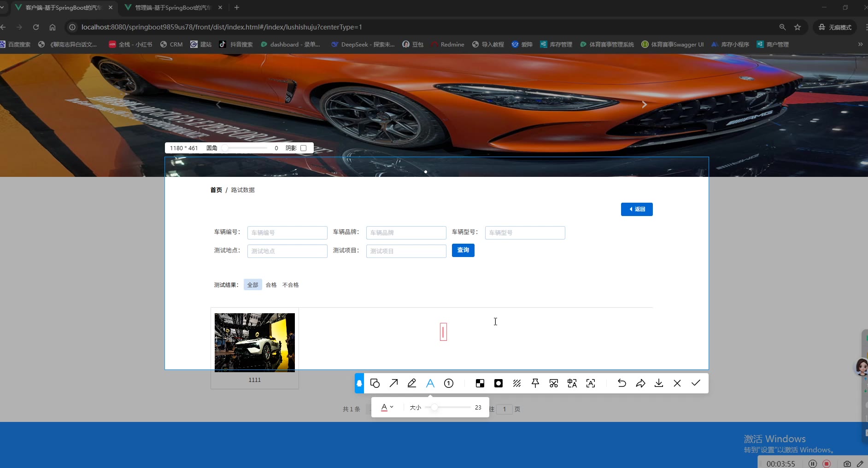Run OCR text recognition tool
This screenshot has width=868, height=468.
tap(591, 383)
